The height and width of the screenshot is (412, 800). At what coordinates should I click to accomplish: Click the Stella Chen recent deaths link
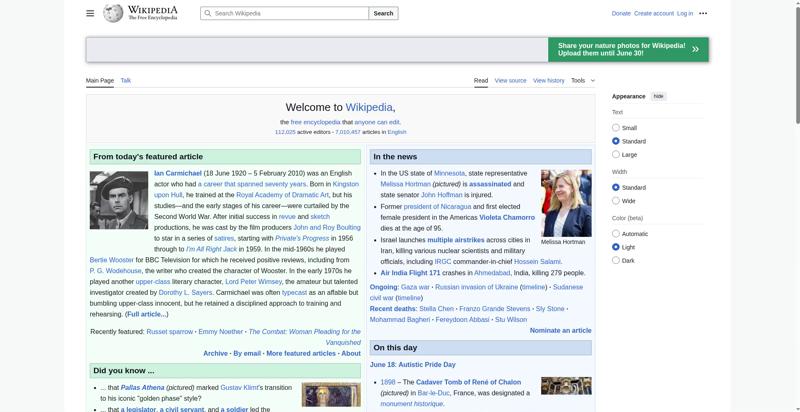[x=436, y=309]
